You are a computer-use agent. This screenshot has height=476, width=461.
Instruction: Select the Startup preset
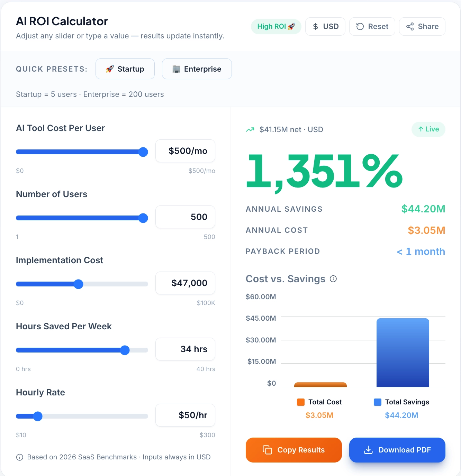(x=125, y=69)
